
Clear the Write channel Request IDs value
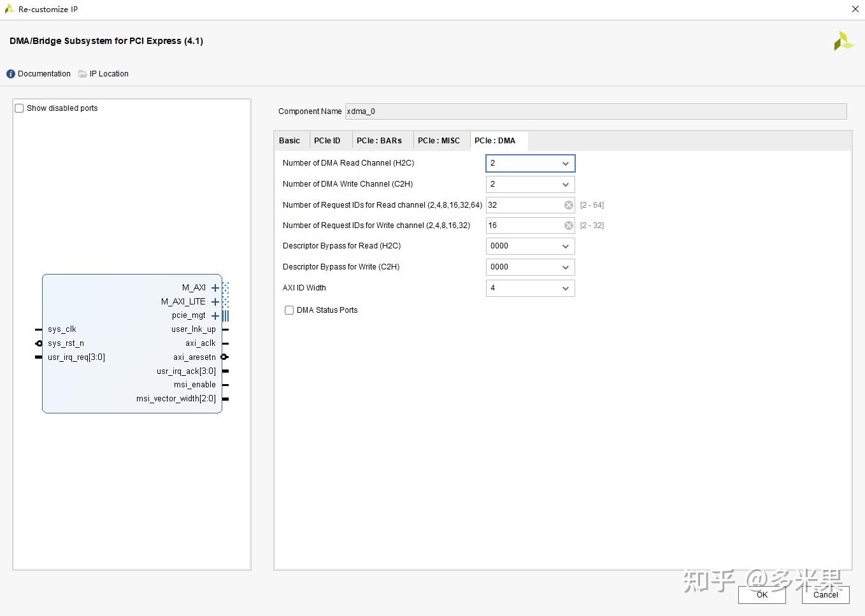[568, 225]
